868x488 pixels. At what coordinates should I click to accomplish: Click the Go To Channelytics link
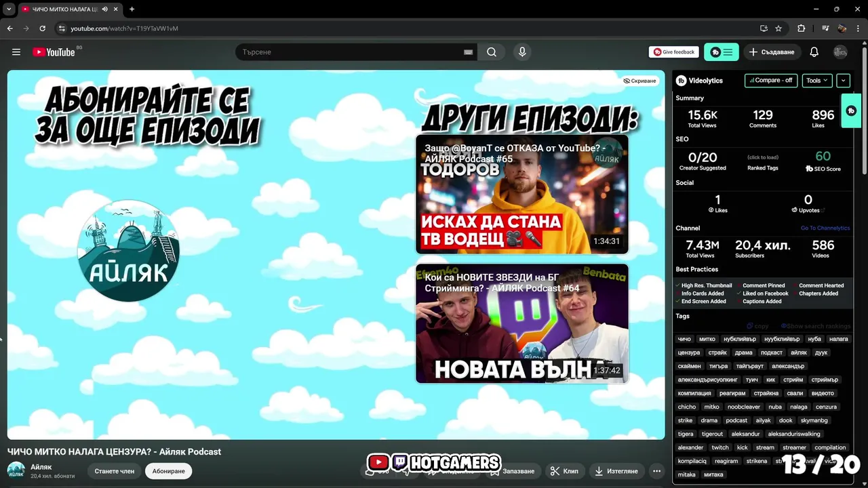pyautogui.click(x=825, y=228)
